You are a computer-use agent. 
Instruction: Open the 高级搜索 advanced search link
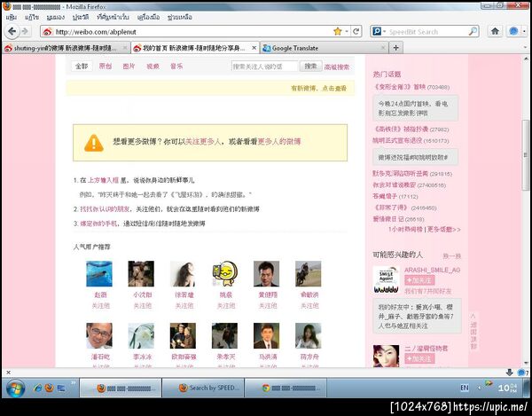pyautogui.click(x=337, y=67)
